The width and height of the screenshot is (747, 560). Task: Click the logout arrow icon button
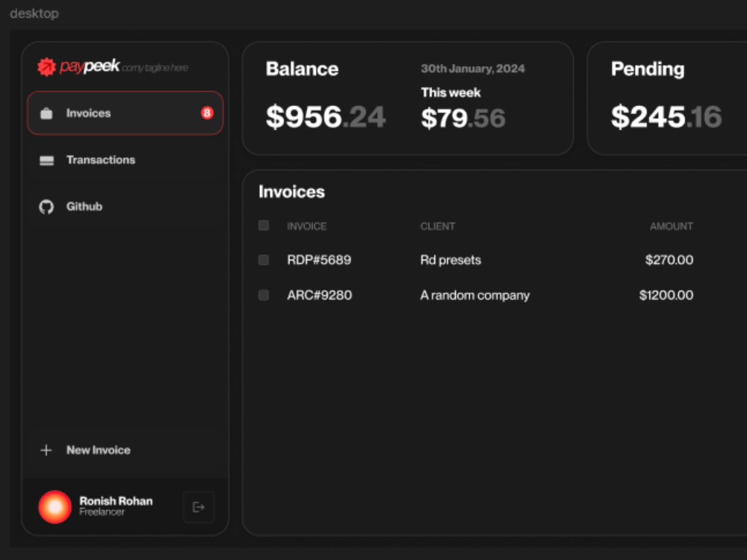[199, 507]
